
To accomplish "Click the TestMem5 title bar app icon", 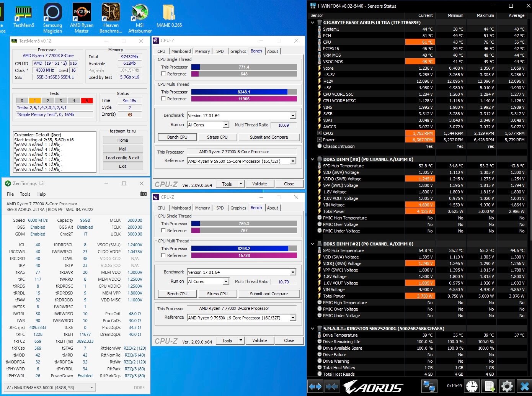I will (14, 41).
